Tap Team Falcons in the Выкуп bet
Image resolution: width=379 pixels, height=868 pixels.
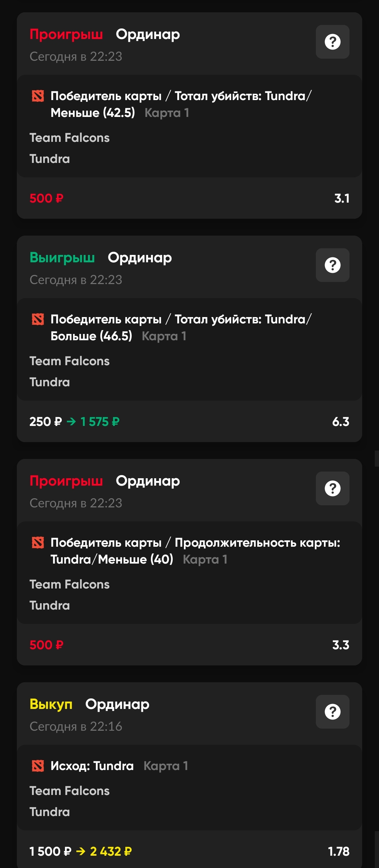(x=69, y=791)
